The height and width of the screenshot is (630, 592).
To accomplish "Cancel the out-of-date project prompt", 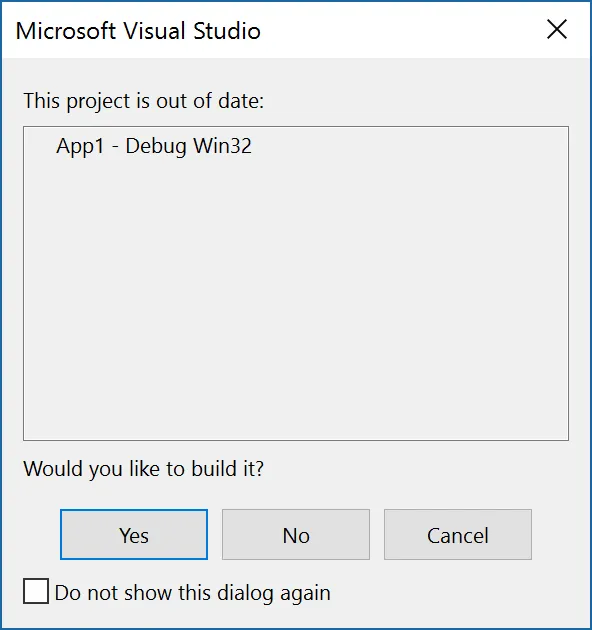I will point(458,534).
